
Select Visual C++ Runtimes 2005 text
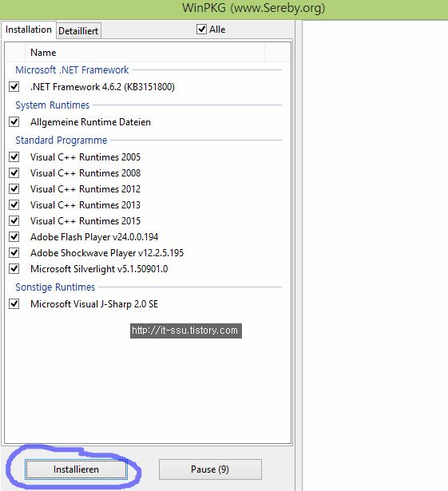85,157
